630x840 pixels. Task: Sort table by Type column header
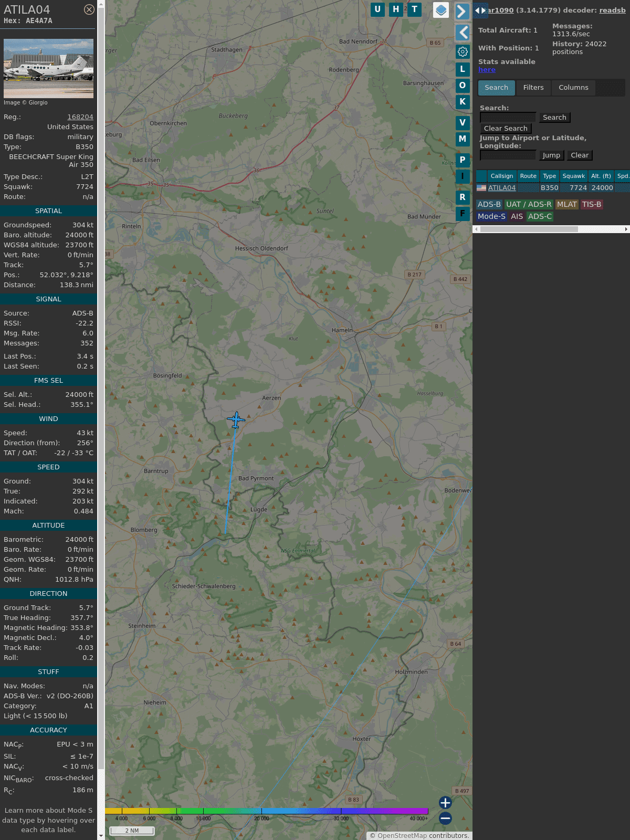click(550, 176)
